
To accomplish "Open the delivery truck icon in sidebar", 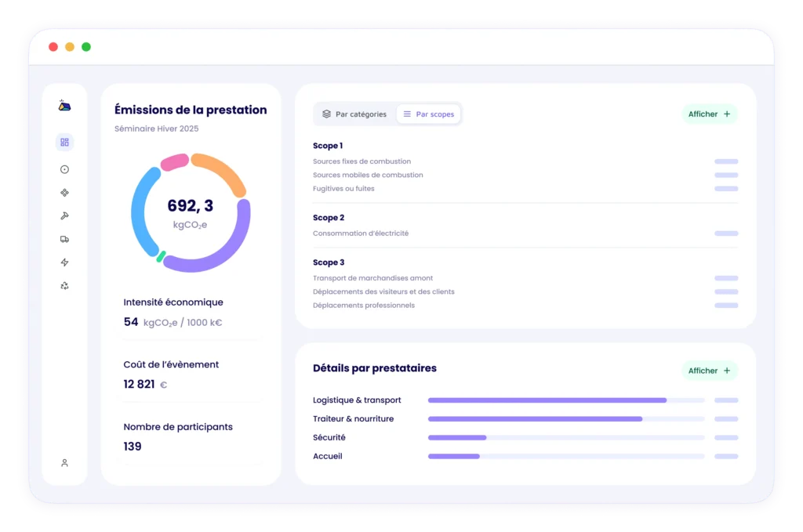I will 64,240.
